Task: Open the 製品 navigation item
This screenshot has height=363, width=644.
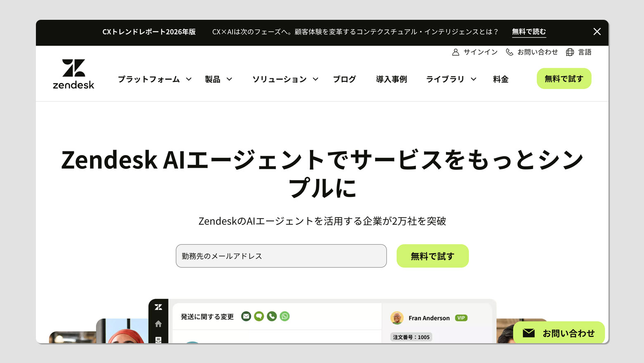Action: pos(213,79)
